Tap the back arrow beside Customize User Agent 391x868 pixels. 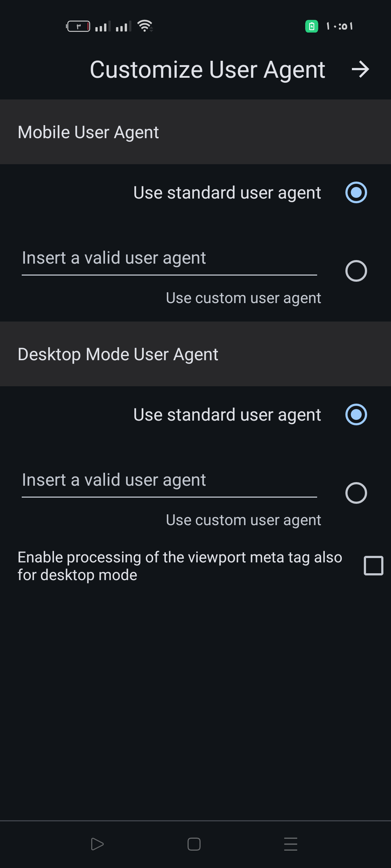(360, 69)
